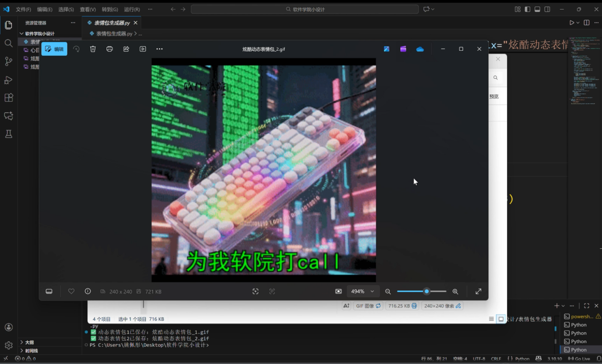Toggle the filmstrip view in Photos

pyautogui.click(x=49, y=291)
